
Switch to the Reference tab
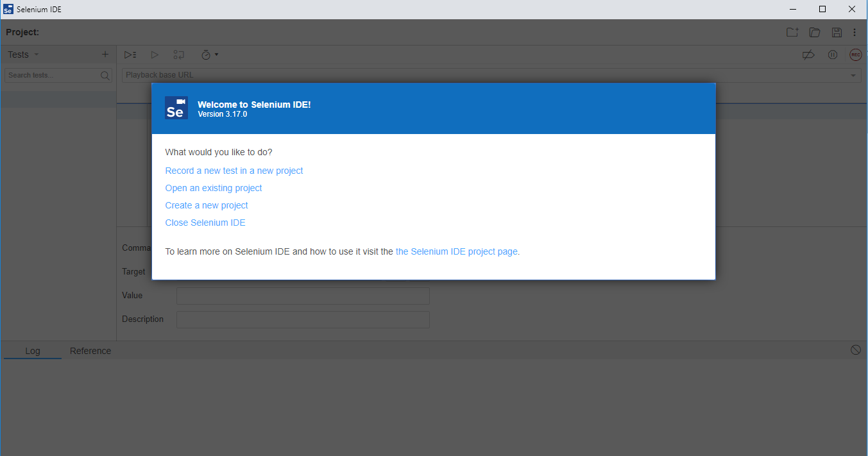click(90, 351)
